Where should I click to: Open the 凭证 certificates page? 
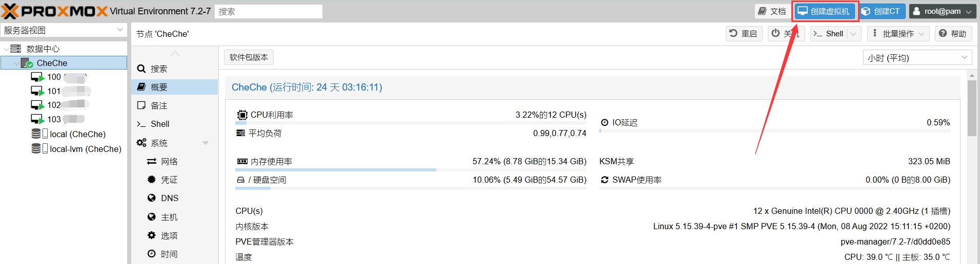[169, 180]
